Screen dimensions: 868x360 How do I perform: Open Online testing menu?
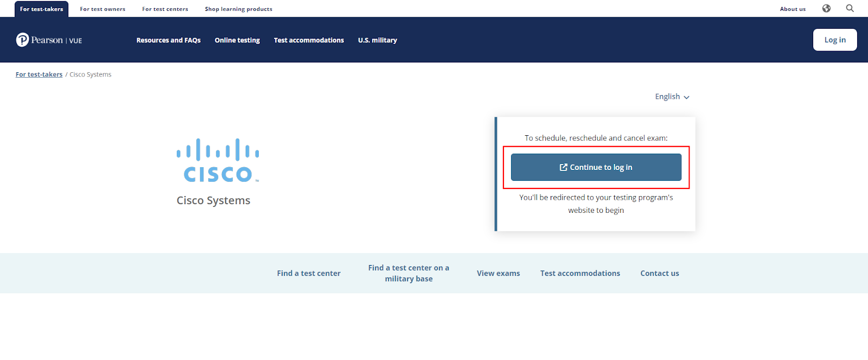coord(237,40)
